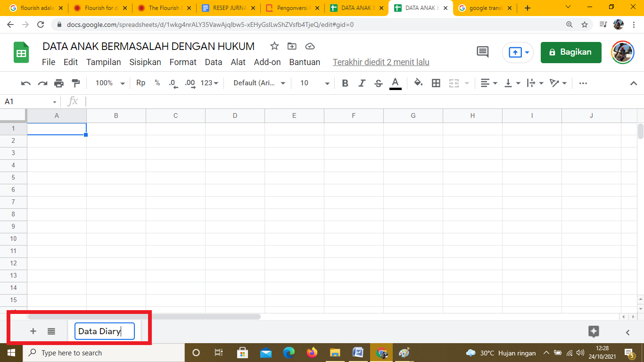Click the Explore icon at bottom right
The image size is (644, 362).
pos(594,331)
